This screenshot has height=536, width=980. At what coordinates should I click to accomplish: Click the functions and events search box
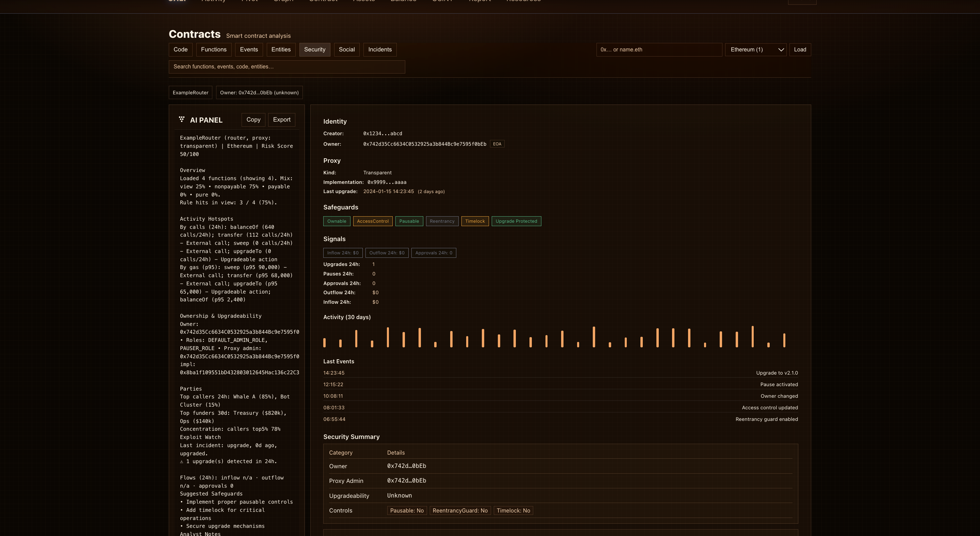287,67
